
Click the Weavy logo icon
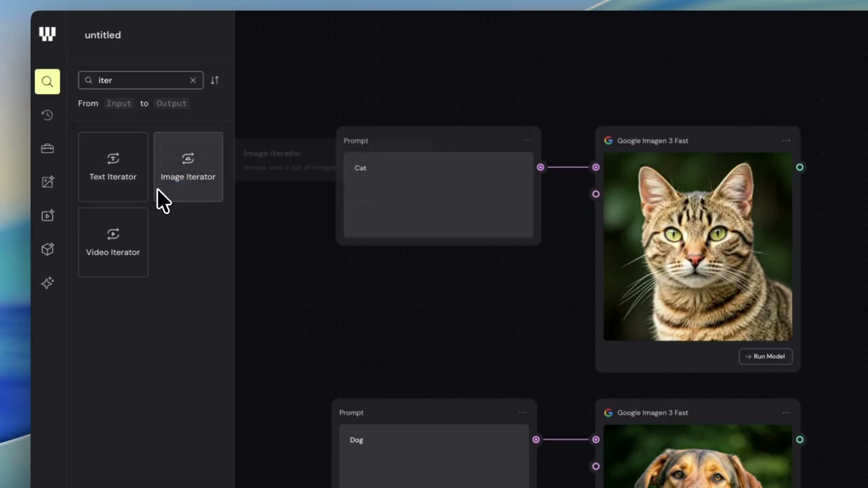point(47,34)
